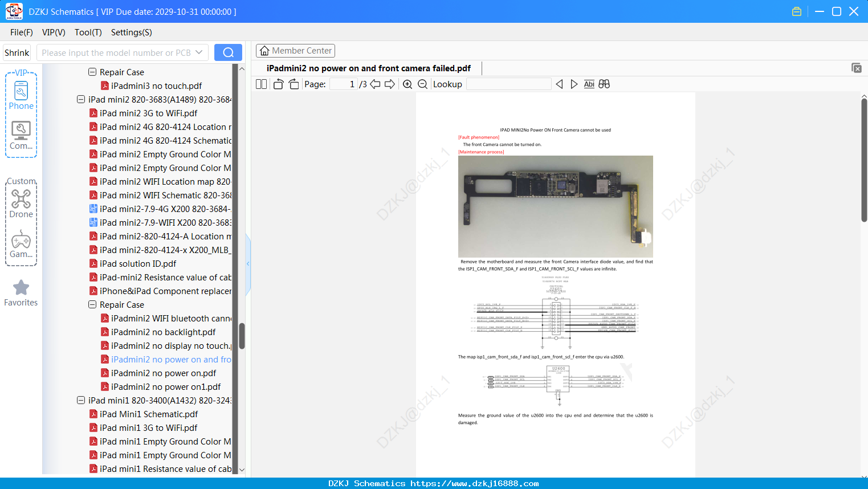868x489 pixels.
Task: Open Computer category in sidebar
Action: [21, 136]
